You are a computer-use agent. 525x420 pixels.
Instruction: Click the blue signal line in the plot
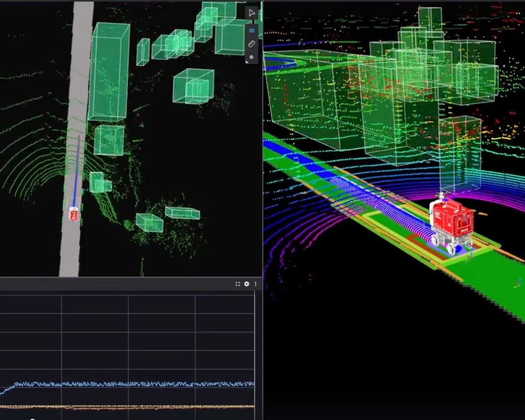(x=131, y=384)
